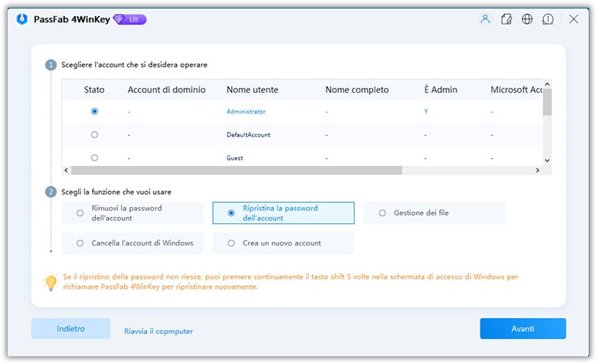
Task: Select the Administrator account radio button
Action: click(x=94, y=112)
